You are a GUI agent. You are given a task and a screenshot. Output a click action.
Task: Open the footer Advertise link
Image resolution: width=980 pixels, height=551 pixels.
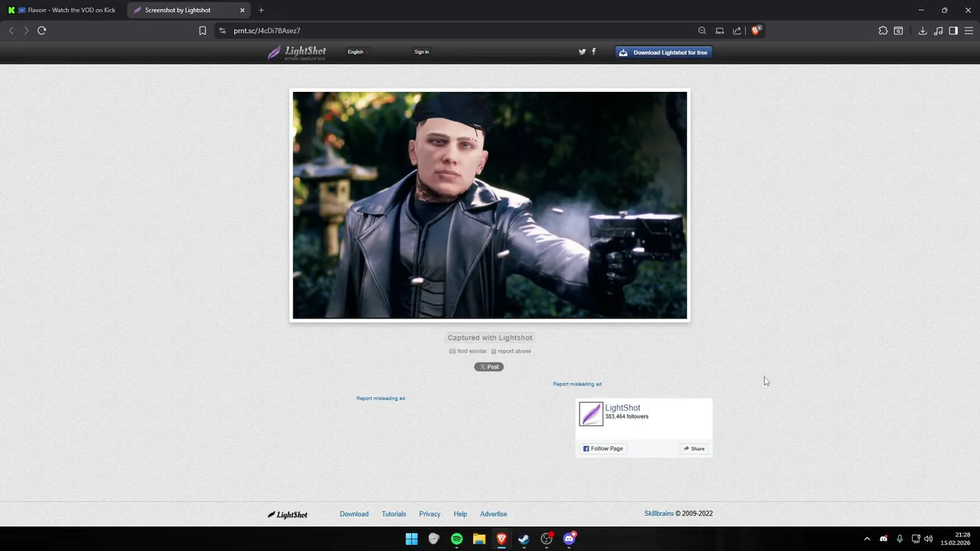click(493, 514)
